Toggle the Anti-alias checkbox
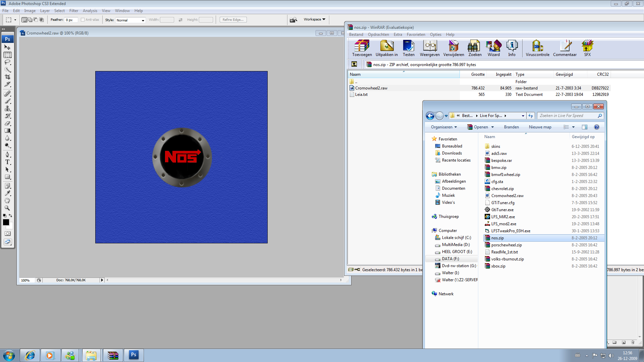The width and height of the screenshot is (644, 362). 83,20
